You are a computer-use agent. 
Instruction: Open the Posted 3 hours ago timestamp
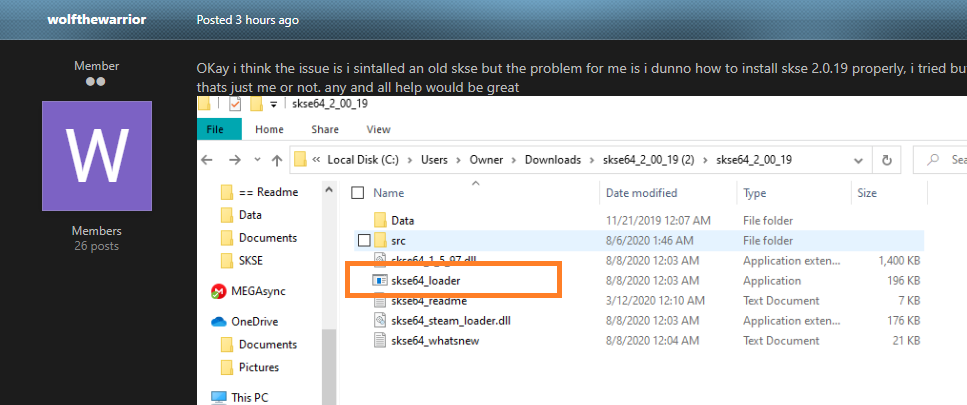[247, 20]
